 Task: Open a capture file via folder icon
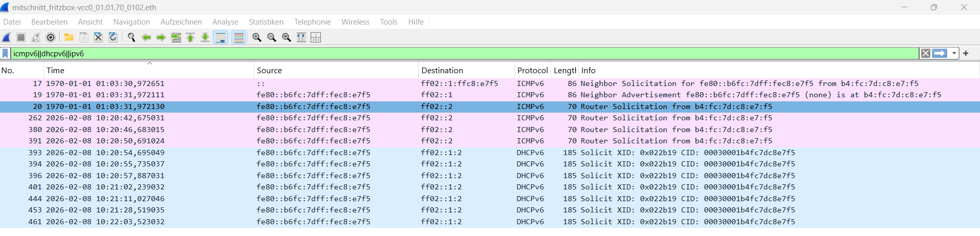[x=69, y=37]
